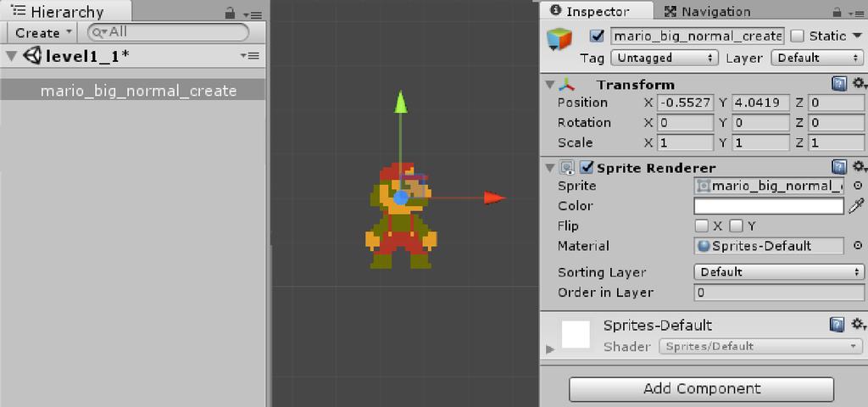Click the Material field object picker circle

pos(858,245)
